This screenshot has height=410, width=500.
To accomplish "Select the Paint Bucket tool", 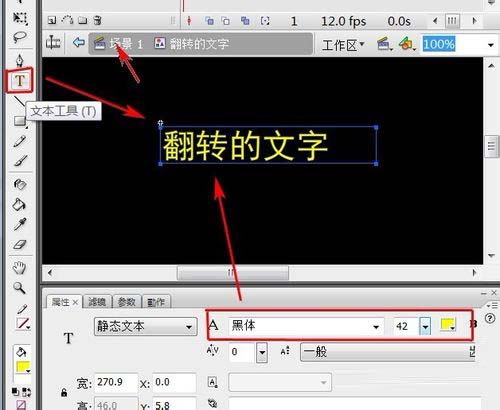I will 19,204.
